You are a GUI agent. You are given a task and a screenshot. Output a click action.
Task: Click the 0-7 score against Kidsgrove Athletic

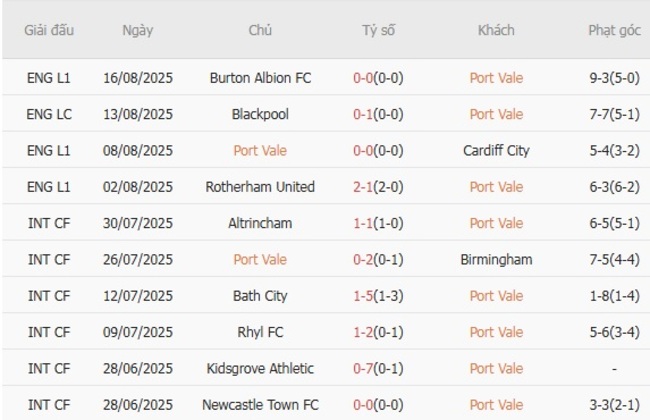pos(363,369)
